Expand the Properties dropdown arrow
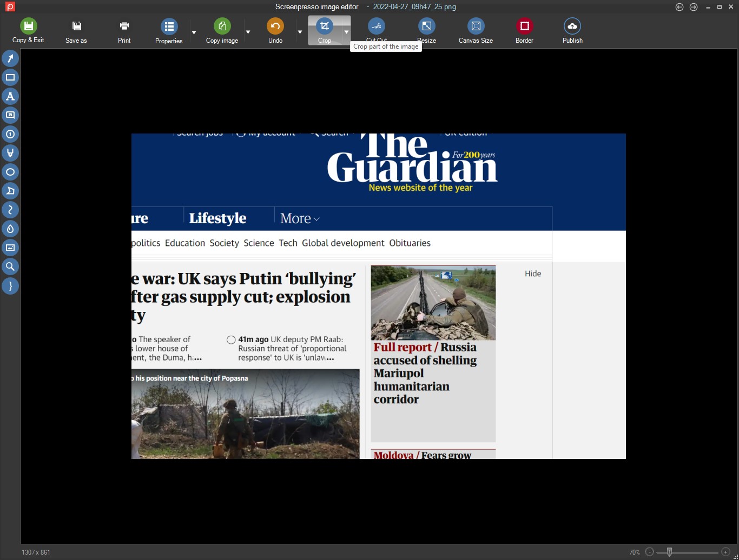Viewport: 739px width, 560px height. coord(194,32)
